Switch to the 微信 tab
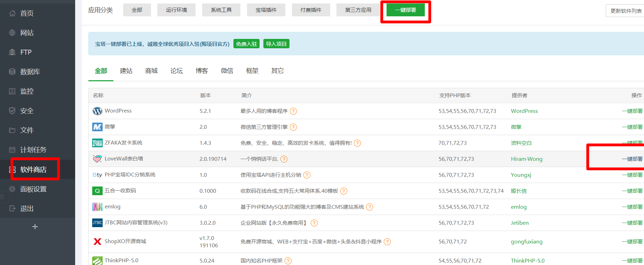 [x=227, y=71]
